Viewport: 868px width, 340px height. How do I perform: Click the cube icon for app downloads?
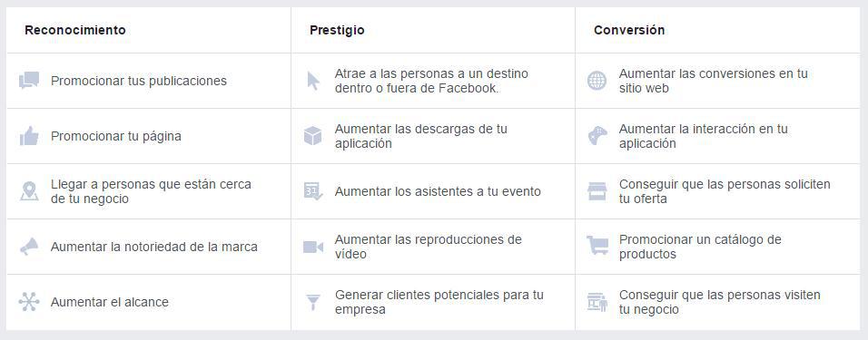pos(312,136)
